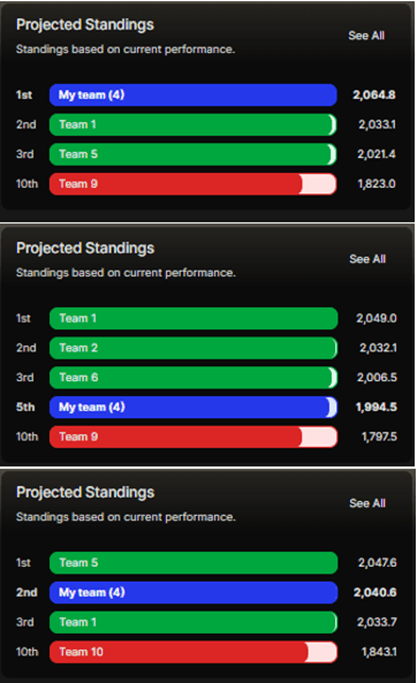
Task: Select Team 5 bar scoring 2,021.4
Action: tap(193, 154)
